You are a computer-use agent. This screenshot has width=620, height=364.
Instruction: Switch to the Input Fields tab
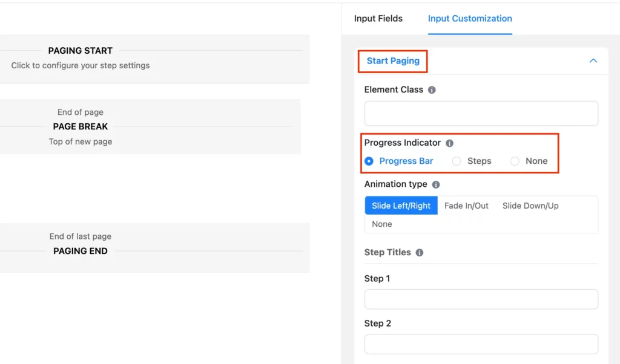coord(378,19)
